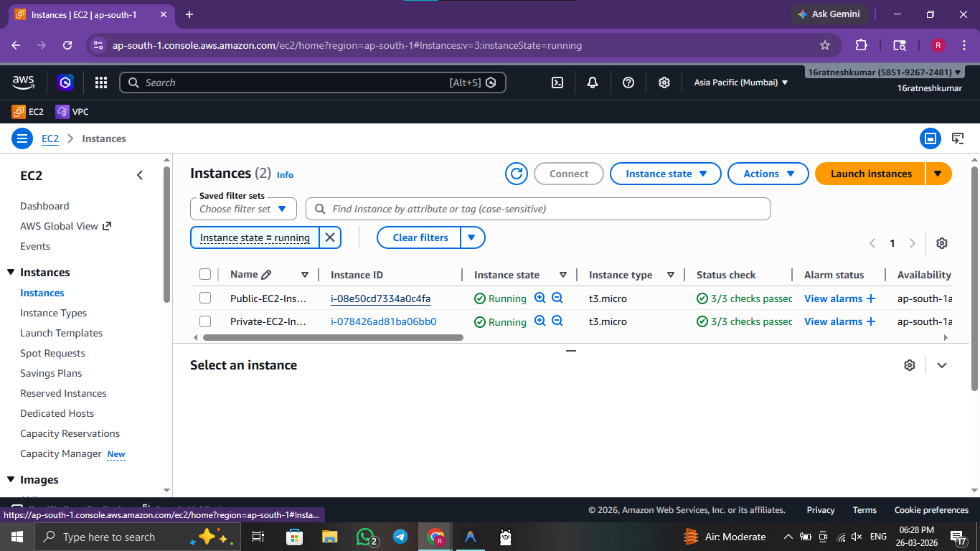
Task: Check the Private-EC2 instance row checkbox
Action: [x=205, y=321]
